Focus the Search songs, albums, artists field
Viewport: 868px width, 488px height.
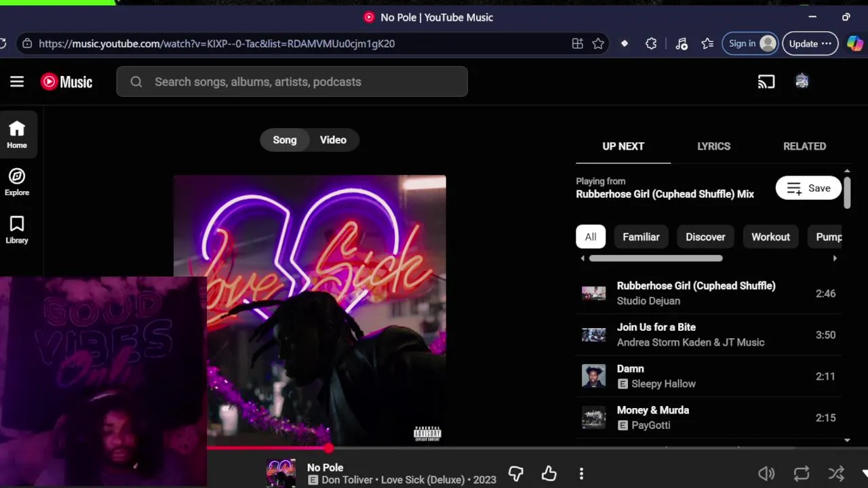[x=292, y=81]
